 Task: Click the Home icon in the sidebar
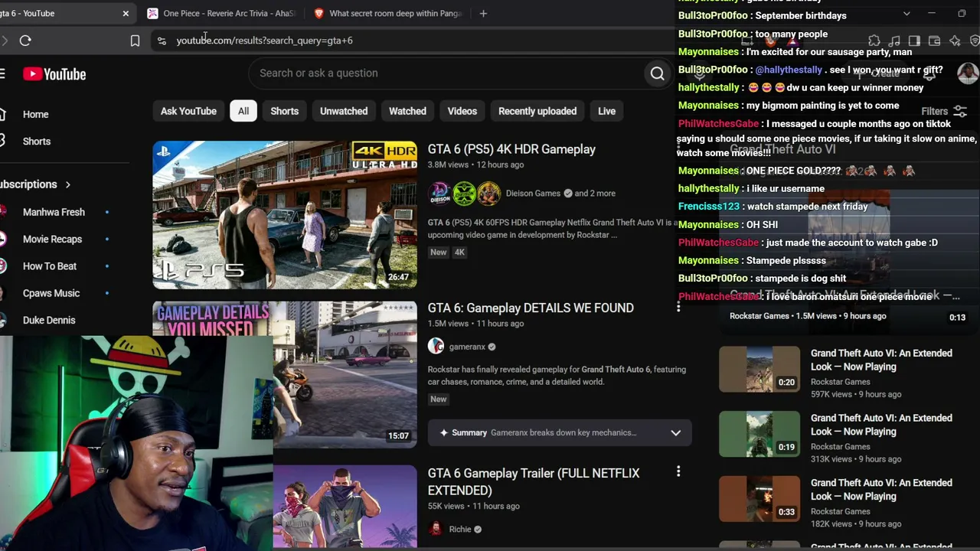pyautogui.click(x=3, y=114)
